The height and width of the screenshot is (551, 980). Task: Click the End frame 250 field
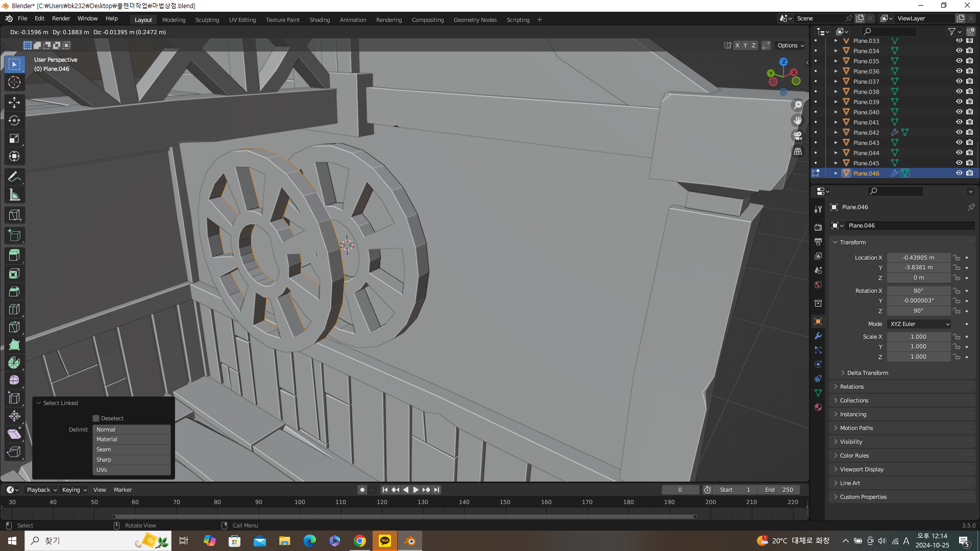[x=779, y=490]
